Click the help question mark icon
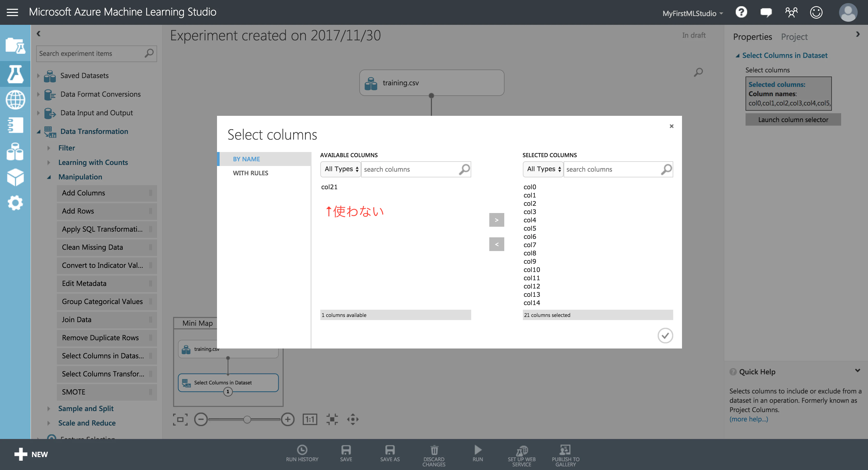 coord(741,12)
